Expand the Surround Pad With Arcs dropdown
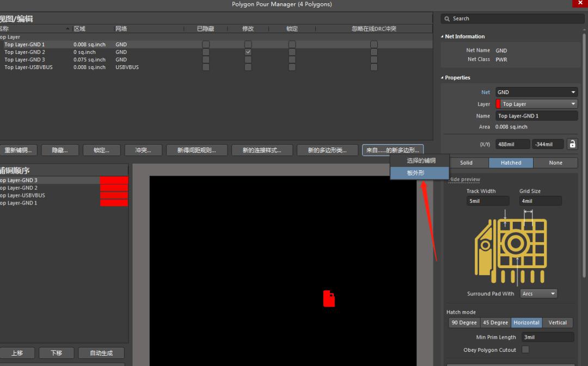 click(x=538, y=294)
